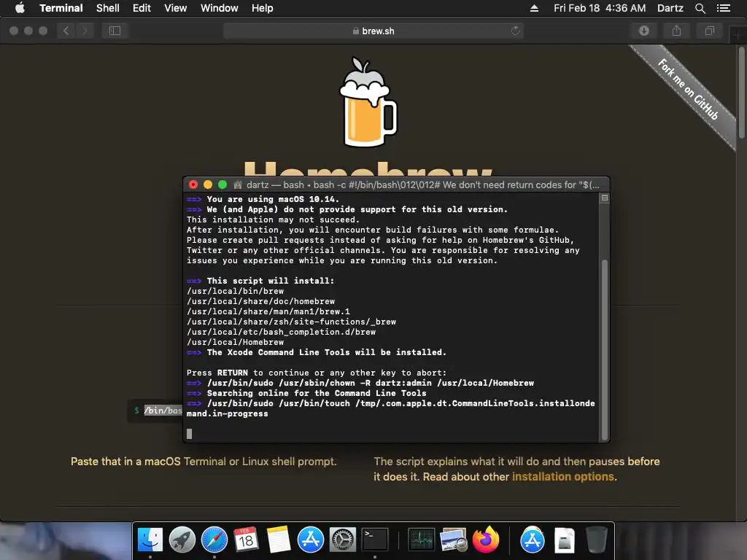
Task: Click the Fork me on GitHub ribbon
Action: 689,89
